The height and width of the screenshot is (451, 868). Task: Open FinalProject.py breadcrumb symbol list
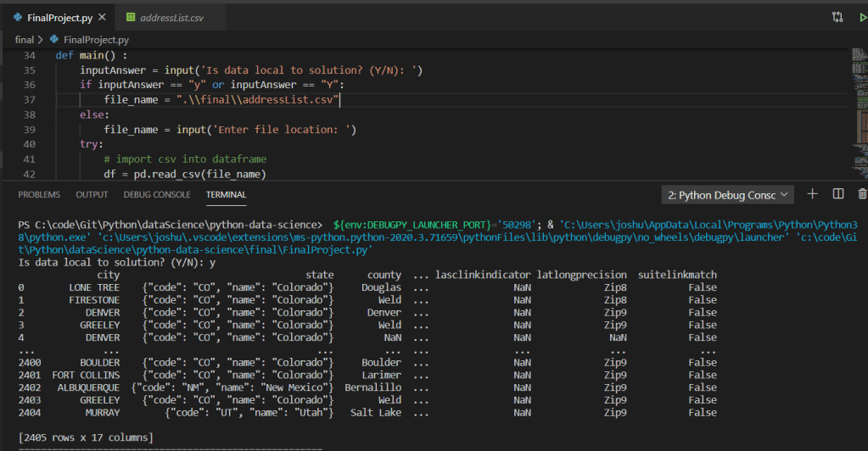tap(97, 39)
